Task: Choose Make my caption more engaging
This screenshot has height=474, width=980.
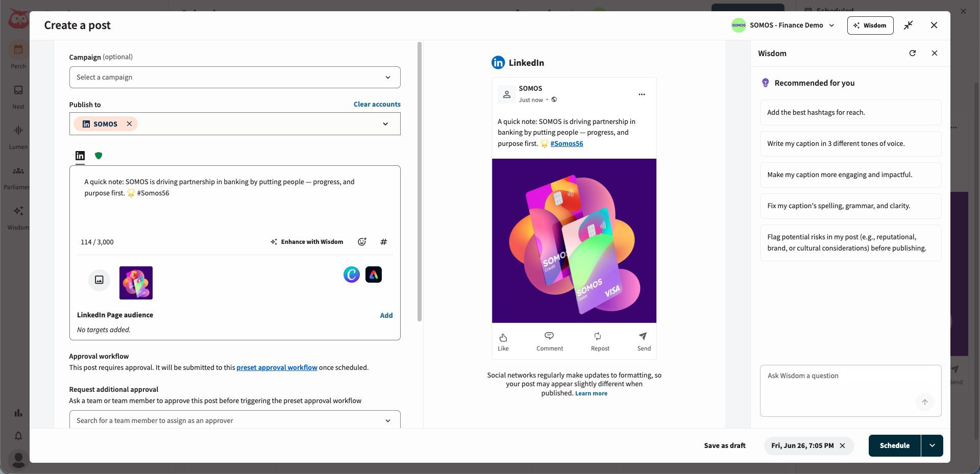Action: tap(850, 175)
